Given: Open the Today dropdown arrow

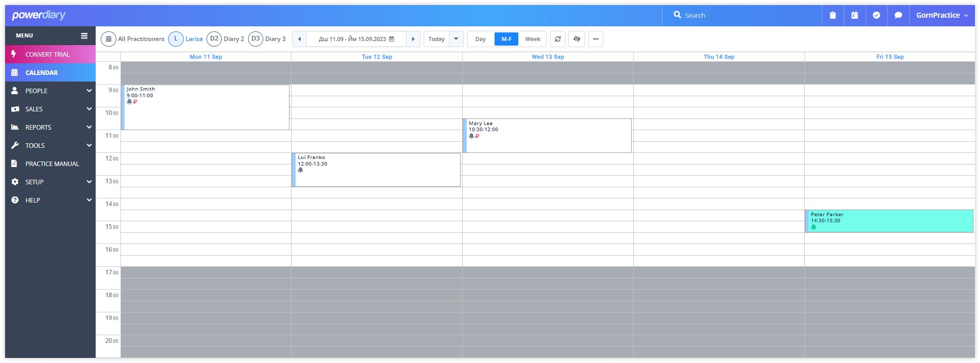Looking at the screenshot, I should (456, 39).
